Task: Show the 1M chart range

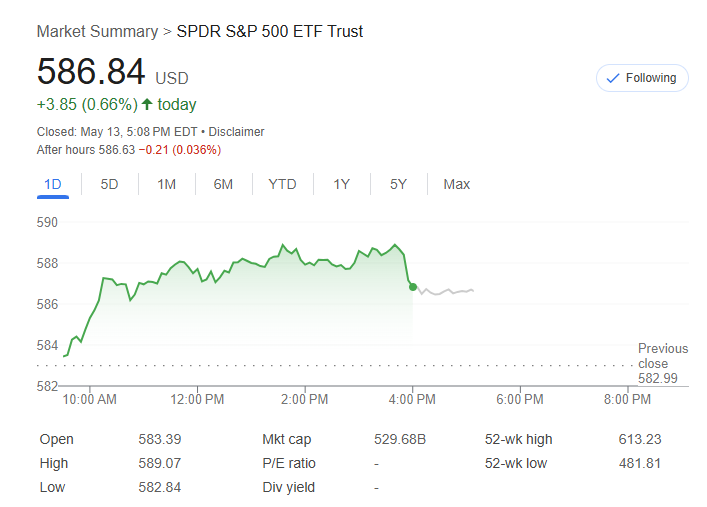Action: click(166, 184)
